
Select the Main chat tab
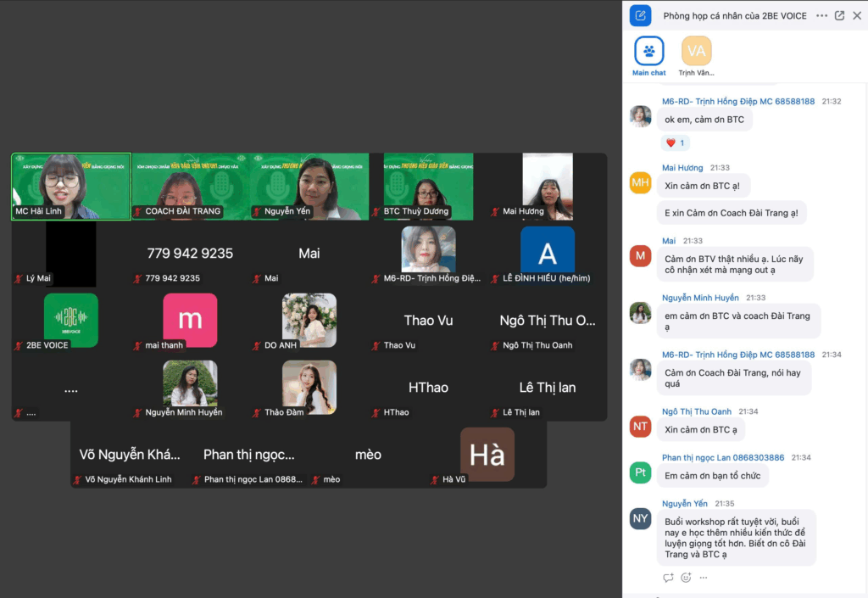(649, 53)
